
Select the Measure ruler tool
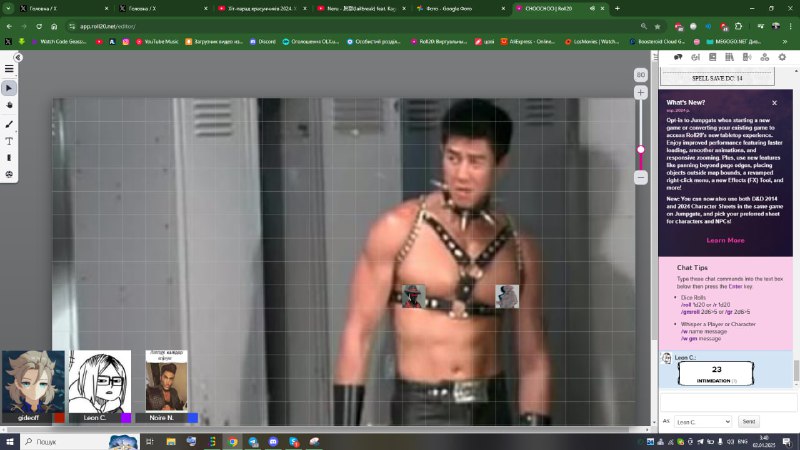click(x=9, y=158)
